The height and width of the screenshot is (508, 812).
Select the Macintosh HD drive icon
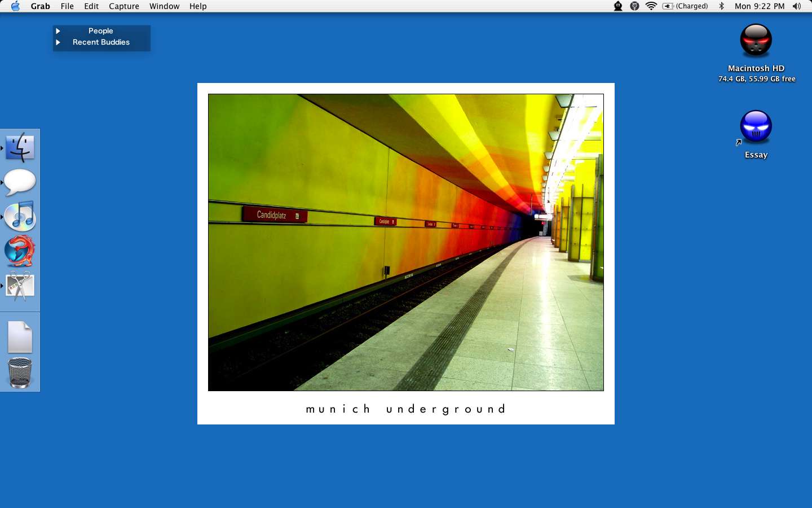point(756,41)
